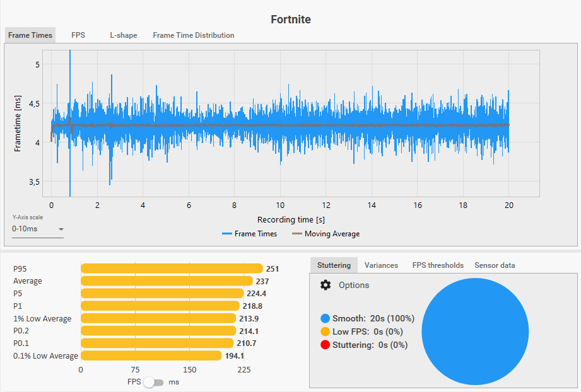
Task: Switch to the Frame Times tab
Action: point(30,35)
